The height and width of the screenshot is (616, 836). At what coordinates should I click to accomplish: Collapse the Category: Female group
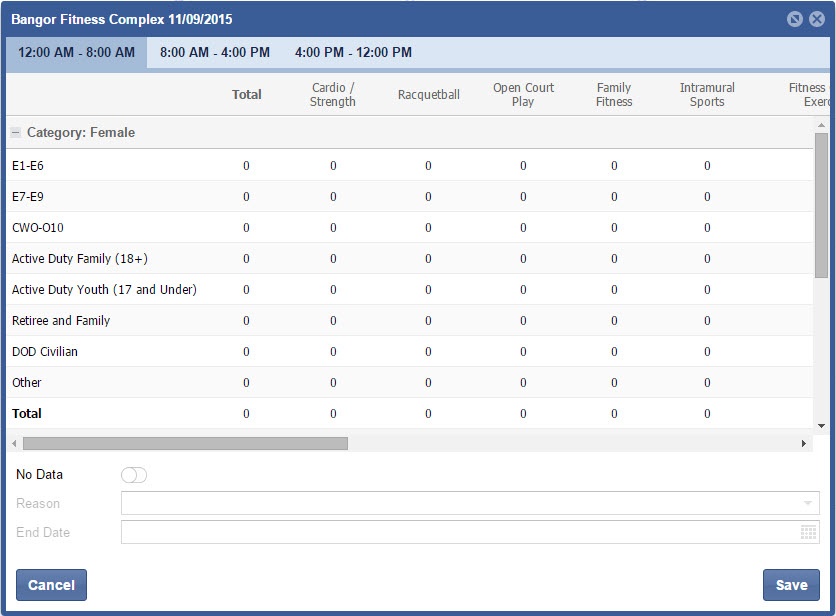[16, 133]
